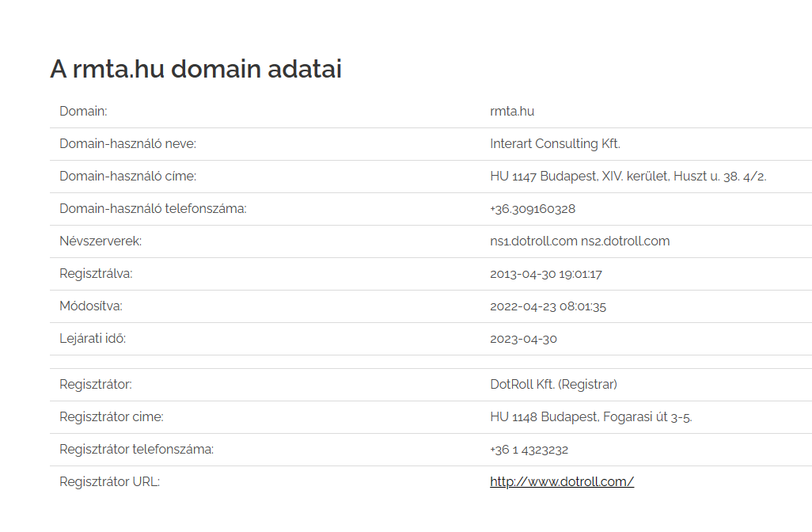Viewport: 812px width, 532px height.
Task: Click the 'Regisztrátor URL:' label
Action: (x=110, y=482)
